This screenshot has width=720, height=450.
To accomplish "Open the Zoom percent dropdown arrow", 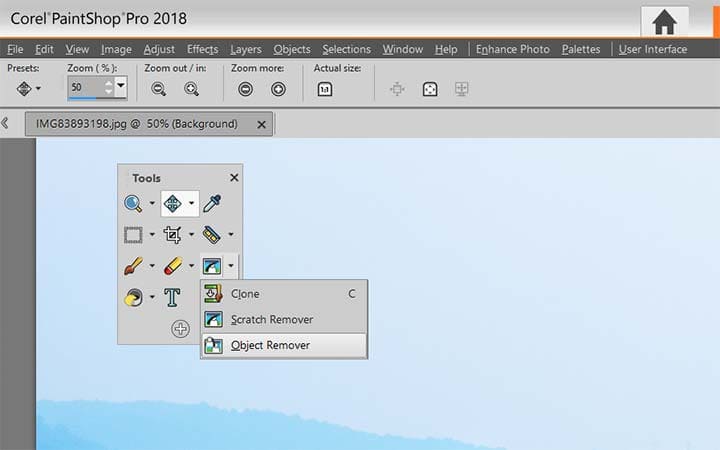I will (121, 86).
